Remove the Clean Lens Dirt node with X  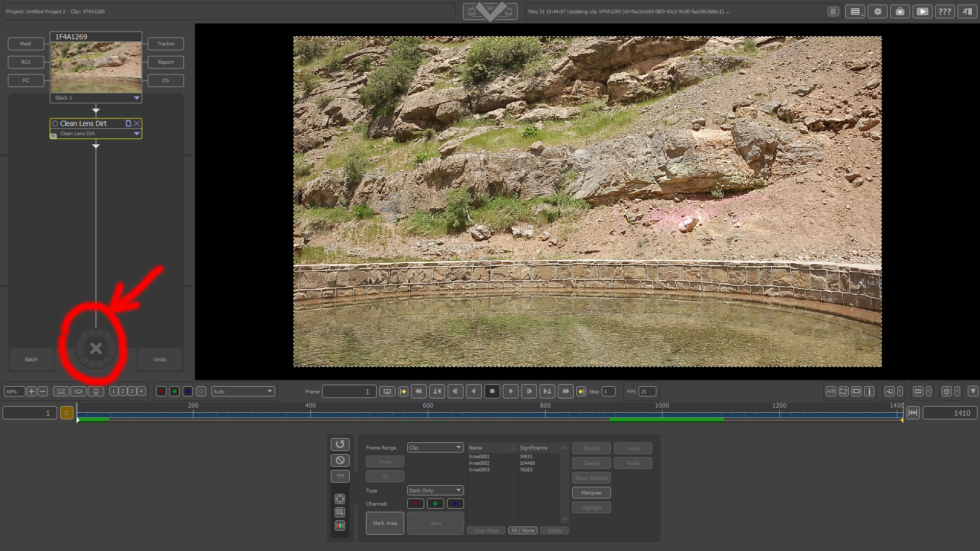pyautogui.click(x=137, y=123)
